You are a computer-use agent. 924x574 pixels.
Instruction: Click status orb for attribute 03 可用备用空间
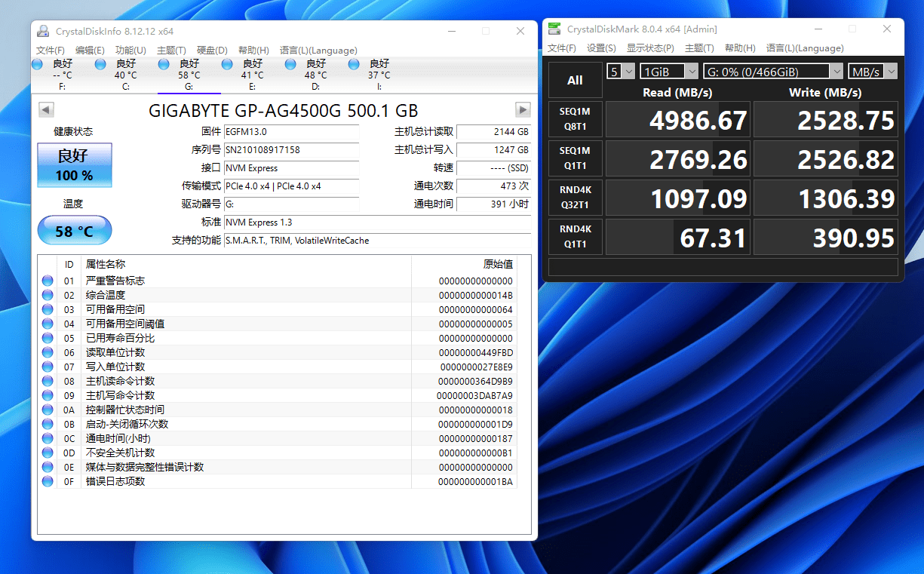pyautogui.click(x=48, y=309)
